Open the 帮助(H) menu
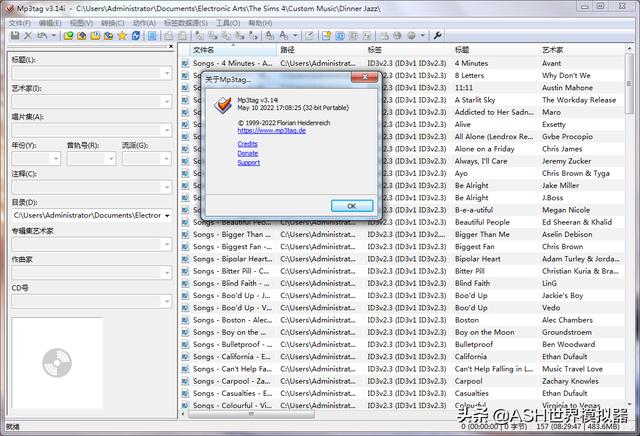640x436 pixels. coord(260,23)
